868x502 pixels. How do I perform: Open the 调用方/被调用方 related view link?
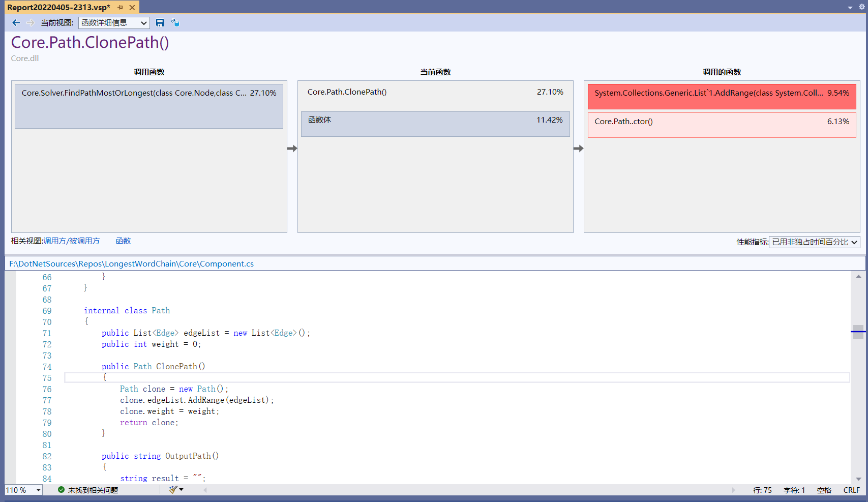click(x=72, y=241)
